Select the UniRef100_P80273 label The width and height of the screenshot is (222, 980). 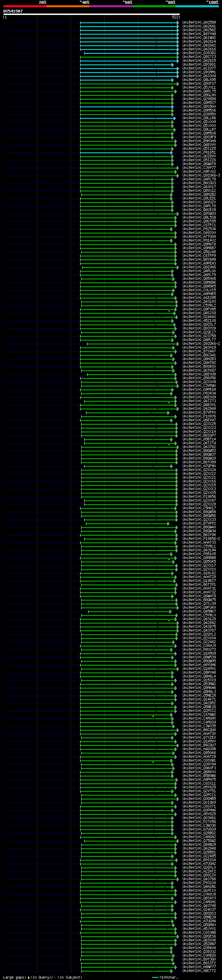point(199,649)
